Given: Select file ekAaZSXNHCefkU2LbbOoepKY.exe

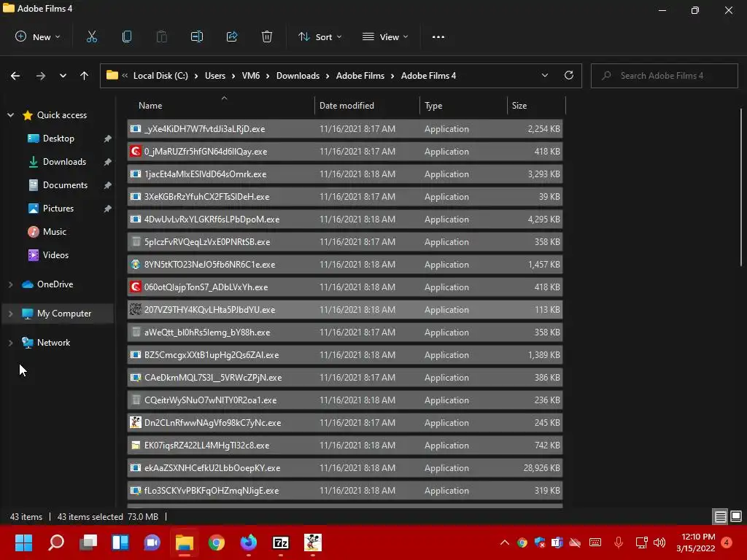Looking at the screenshot, I should [345, 467].
